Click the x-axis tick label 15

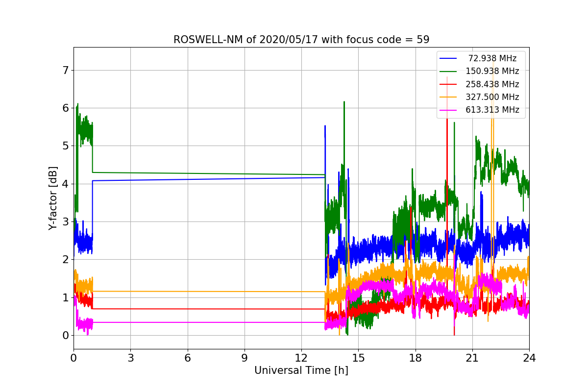358,358
